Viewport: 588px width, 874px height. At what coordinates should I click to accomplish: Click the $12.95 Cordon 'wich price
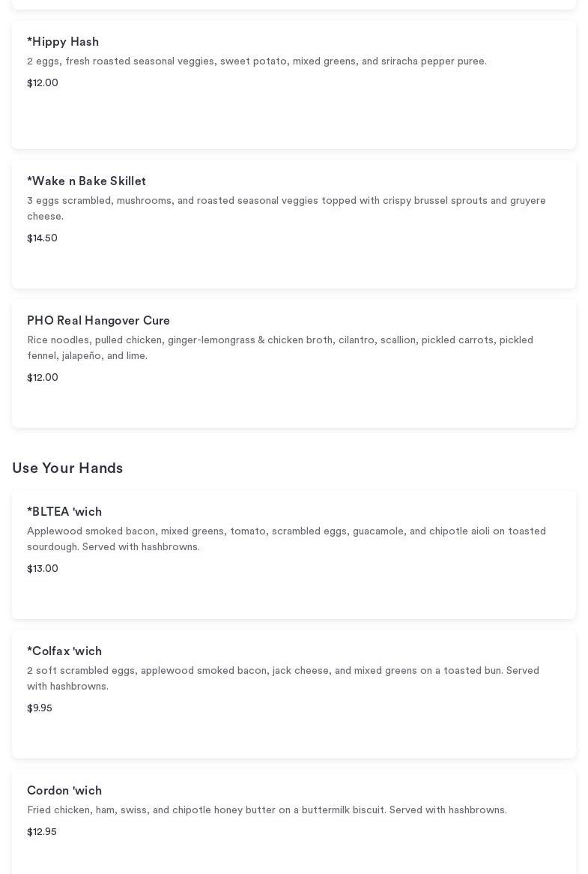click(x=42, y=832)
